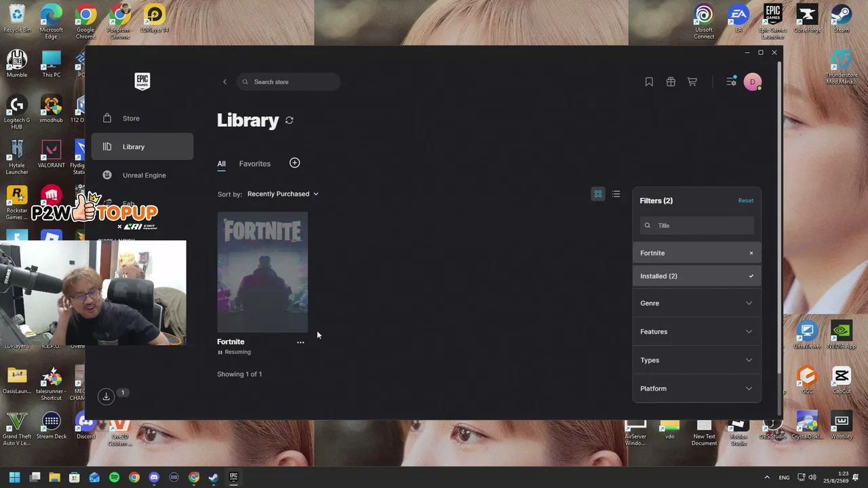Switch to grid view

click(x=598, y=194)
